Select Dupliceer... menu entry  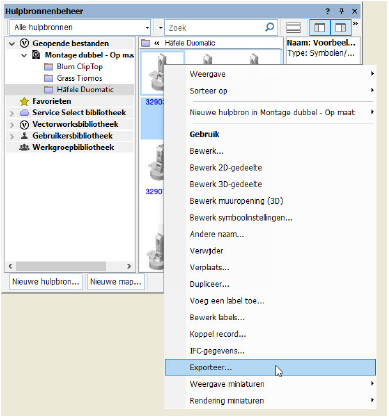pos(270,284)
